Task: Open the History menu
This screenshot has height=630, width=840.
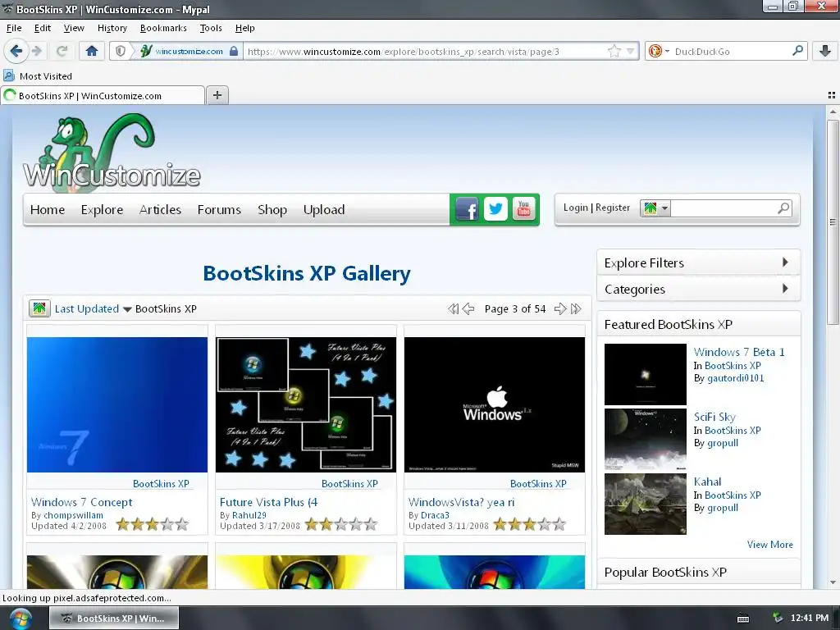Action: [x=112, y=28]
